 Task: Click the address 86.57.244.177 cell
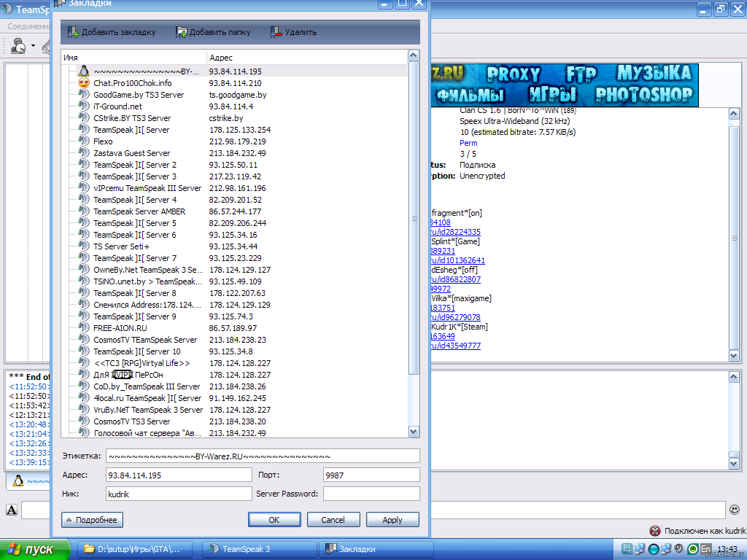point(237,211)
